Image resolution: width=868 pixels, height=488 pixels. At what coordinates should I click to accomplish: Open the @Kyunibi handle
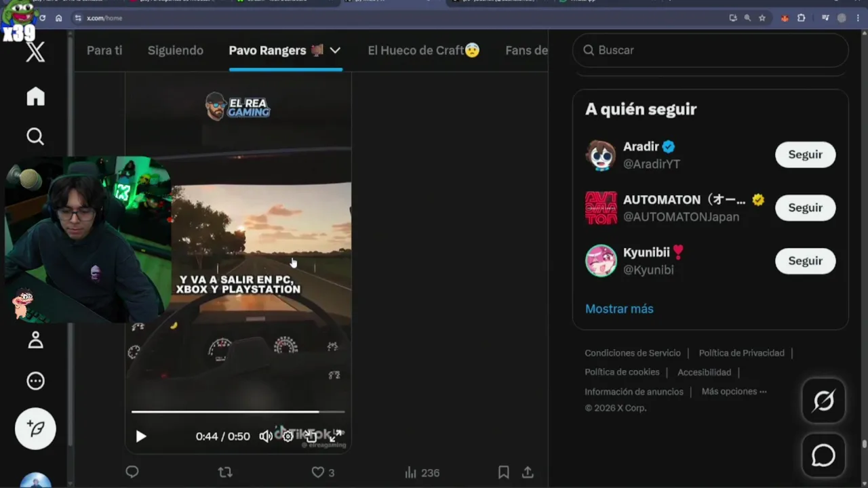click(x=648, y=270)
